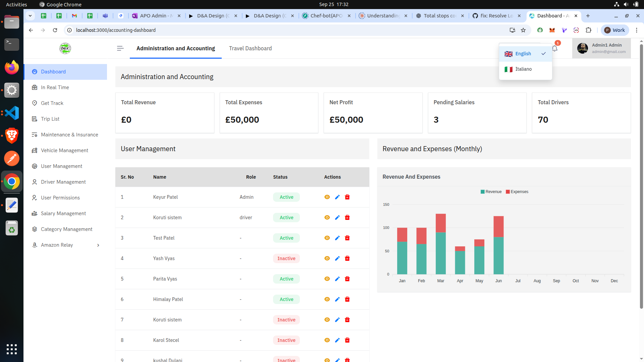
Task: Toggle Revenue legend item in chart
Action: (491, 192)
